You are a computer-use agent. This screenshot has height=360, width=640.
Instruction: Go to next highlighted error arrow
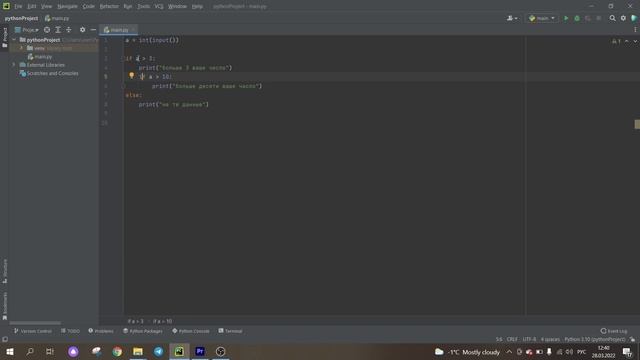coord(635,41)
